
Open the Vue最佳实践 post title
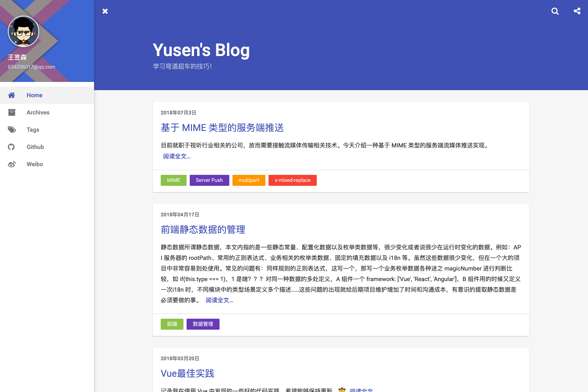(x=187, y=373)
